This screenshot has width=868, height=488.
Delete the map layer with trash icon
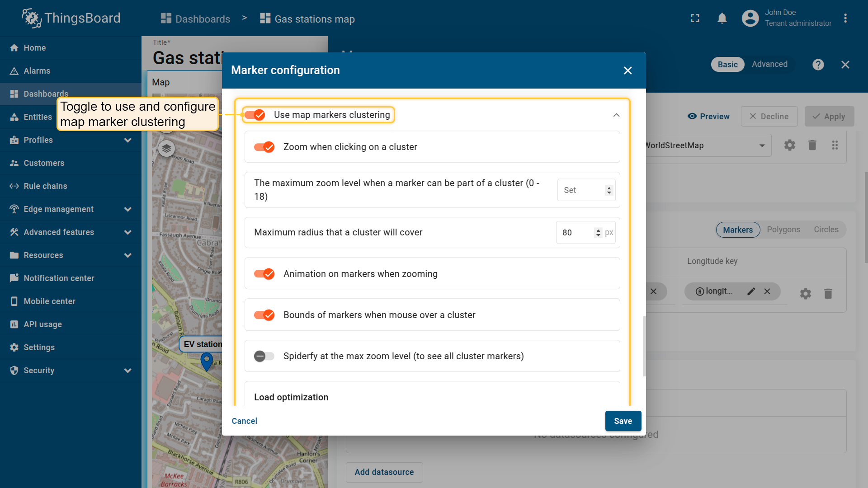tap(812, 145)
